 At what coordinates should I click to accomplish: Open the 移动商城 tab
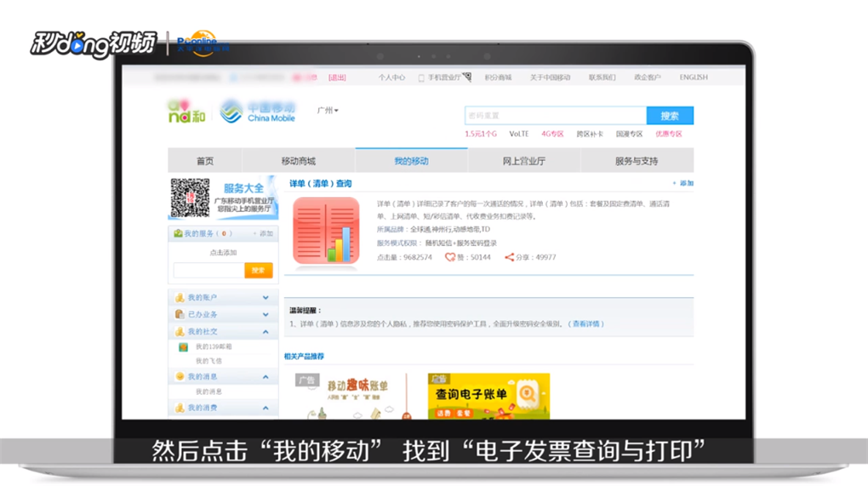point(299,161)
